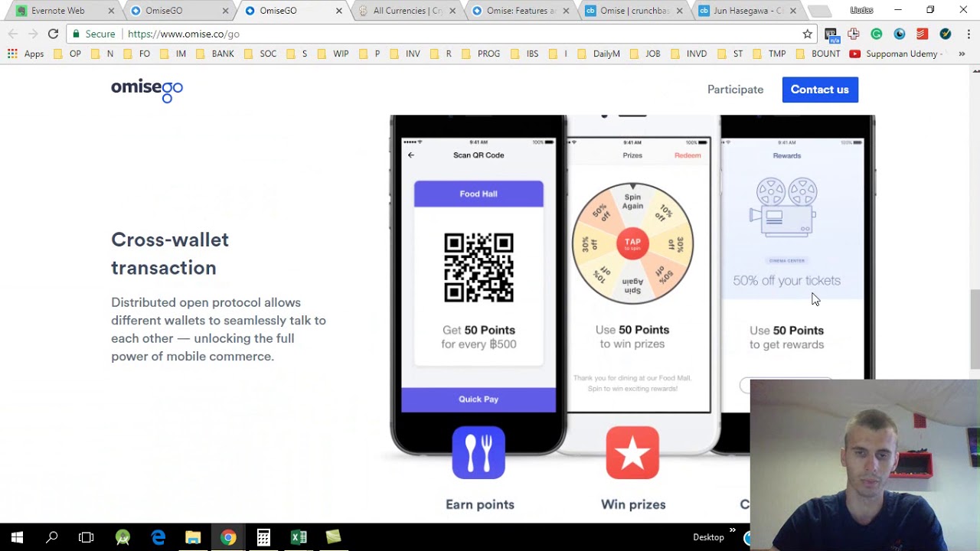Click the Earn points label
The width and height of the screenshot is (980, 551).
tap(480, 504)
